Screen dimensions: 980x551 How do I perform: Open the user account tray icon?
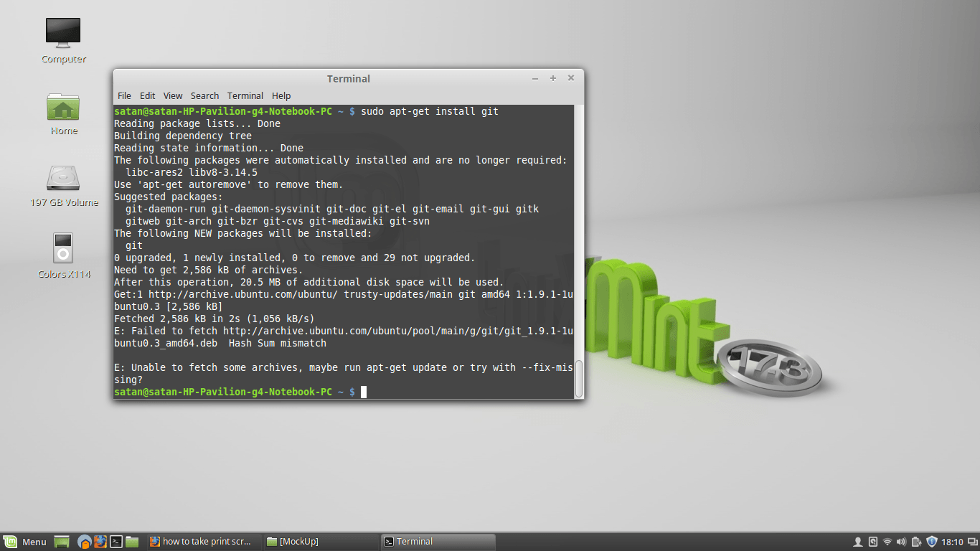[x=857, y=542]
